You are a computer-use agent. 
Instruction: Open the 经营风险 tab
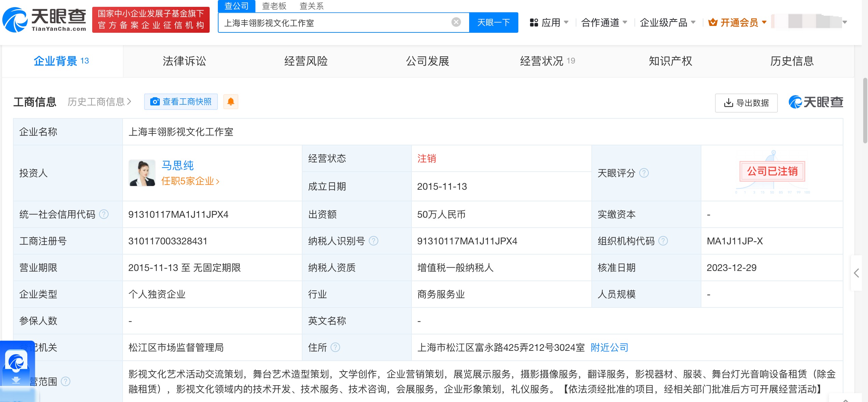click(x=306, y=61)
